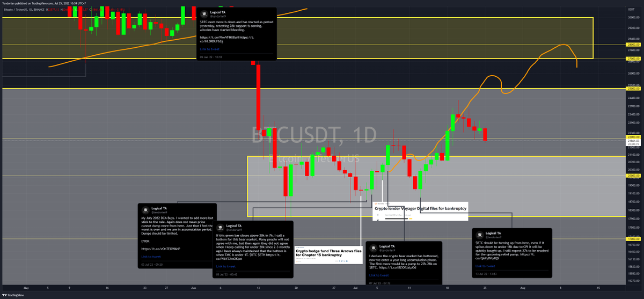Image resolution: width=644 pixels, height=299 pixels.
Task: Open Voyager Digital bankruptcy news card
Action: click(x=420, y=211)
